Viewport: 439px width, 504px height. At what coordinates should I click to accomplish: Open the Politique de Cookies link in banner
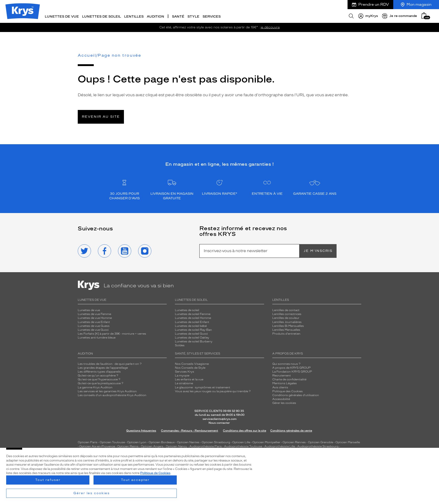(155, 473)
